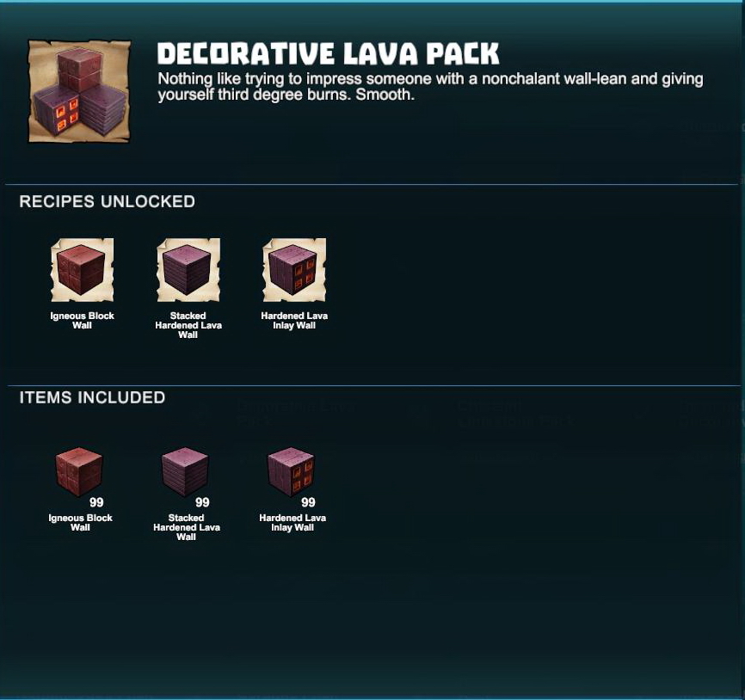The height and width of the screenshot is (700, 745).
Task: Click the Stacked Hardened Lava Wall item cube
Action: point(185,471)
